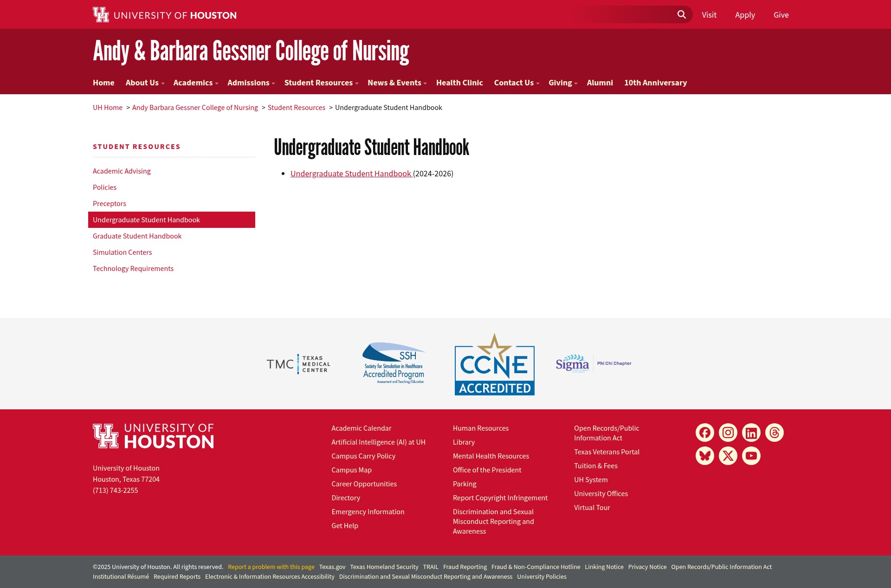Viewport: 891px width, 588px height.
Task: Click the Give link in header
Action: point(781,15)
